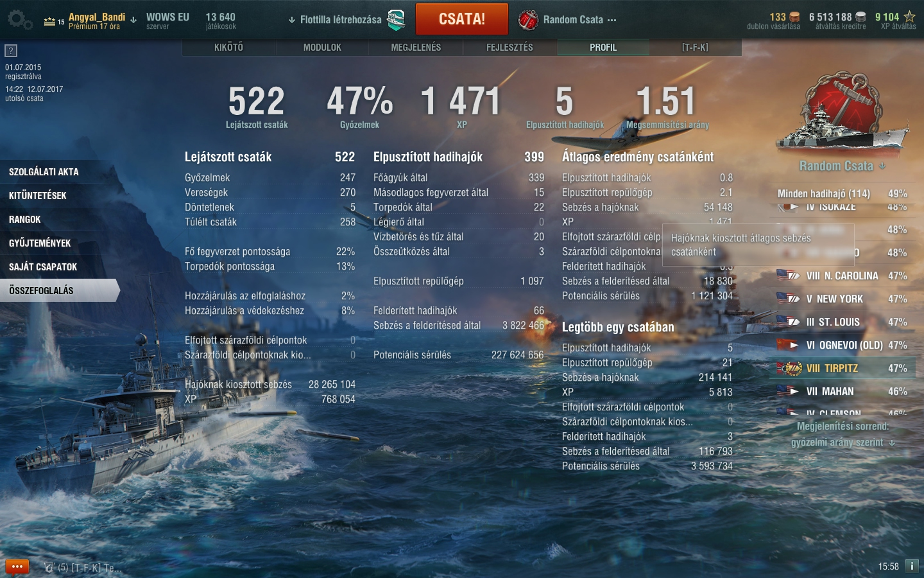Start the battle with the CSATA! button

click(462, 19)
